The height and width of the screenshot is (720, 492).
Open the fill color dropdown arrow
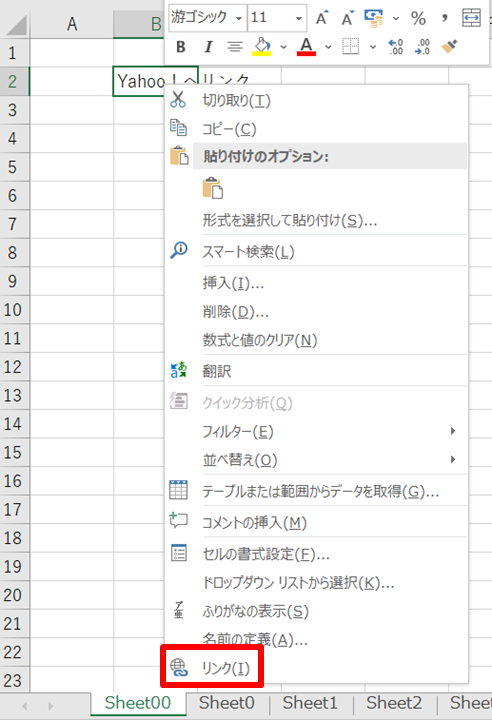[x=283, y=47]
